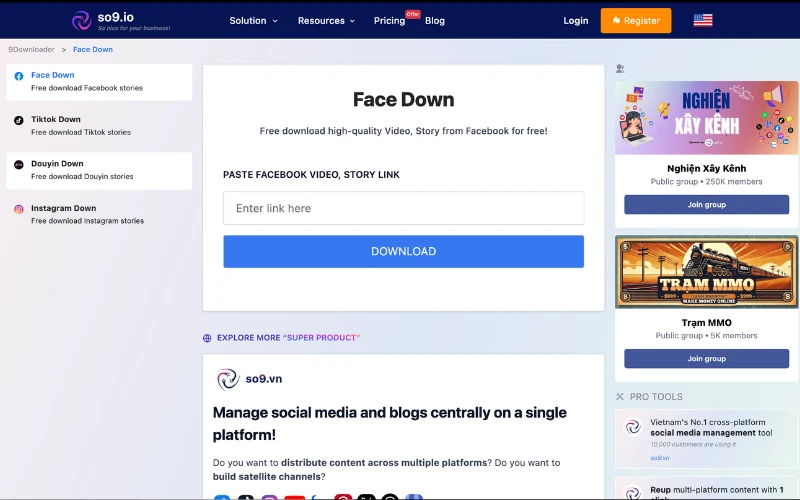The image size is (800, 500).
Task: Click the community people icon above groups
Action: (620, 68)
